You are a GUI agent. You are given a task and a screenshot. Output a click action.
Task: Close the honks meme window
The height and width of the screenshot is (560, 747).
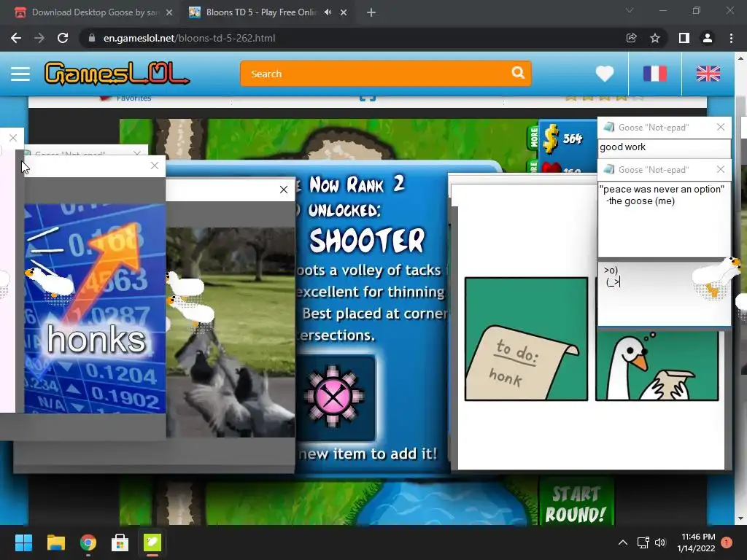tap(155, 166)
